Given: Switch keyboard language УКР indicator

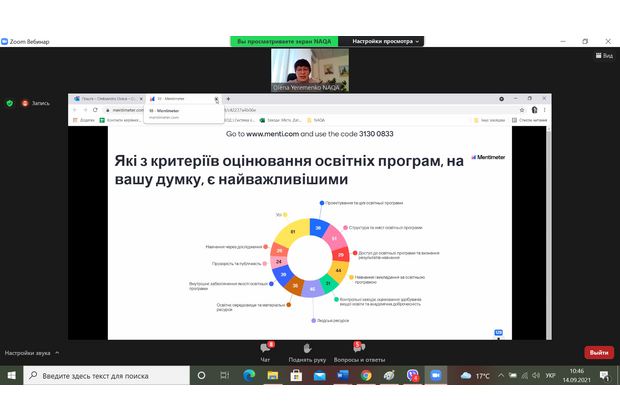Looking at the screenshot, I should click(x=549, y=376).
